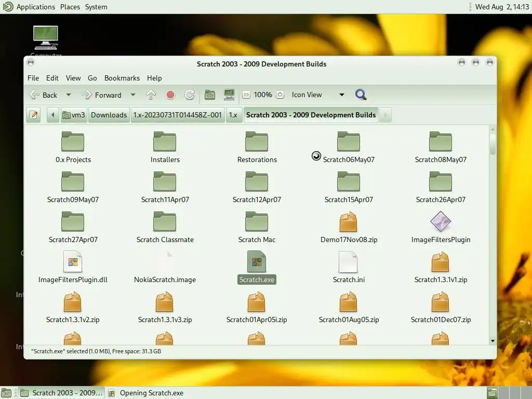Zoom out with the minus icon
The width and height of the screenshot is (532, 399).
246,95
